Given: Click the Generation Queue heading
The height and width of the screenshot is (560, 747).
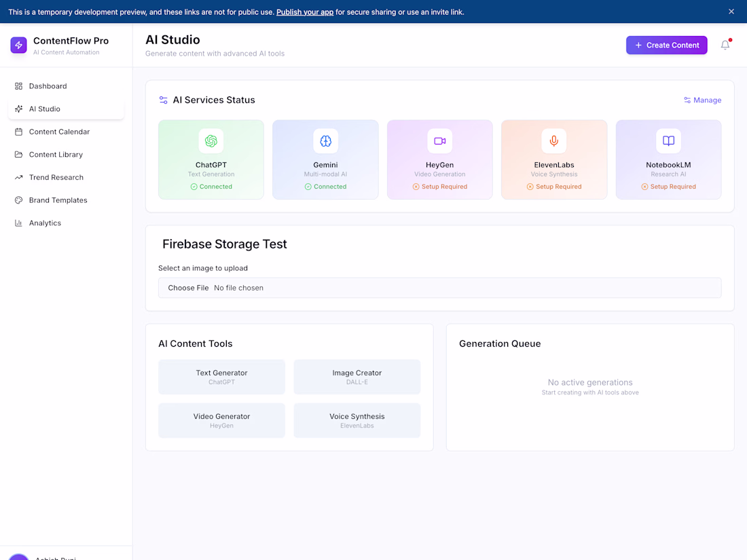Looking at the screenshot, I should tap(500, 344).
